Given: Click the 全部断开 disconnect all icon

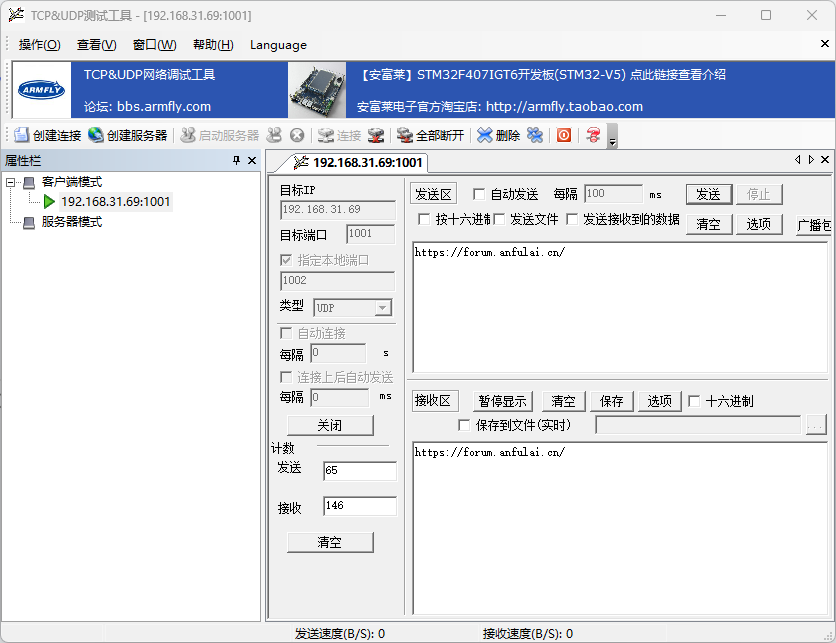Looking at the screenshot, I should [405, 135].
